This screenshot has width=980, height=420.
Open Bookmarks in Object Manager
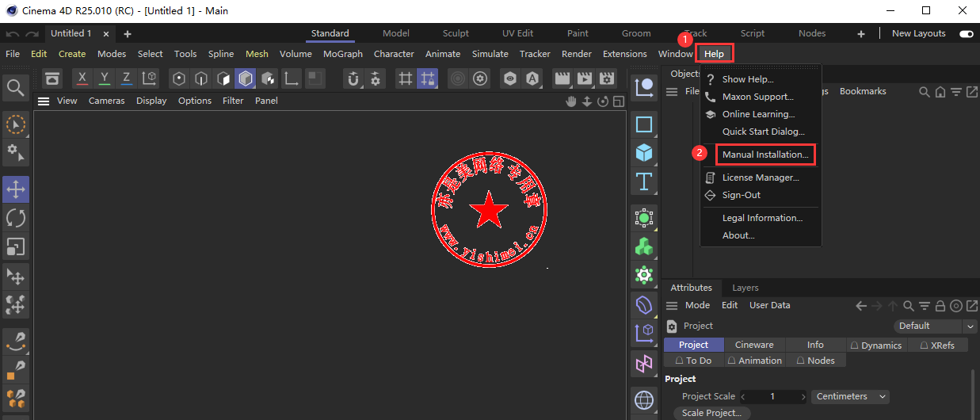[863, 91]
